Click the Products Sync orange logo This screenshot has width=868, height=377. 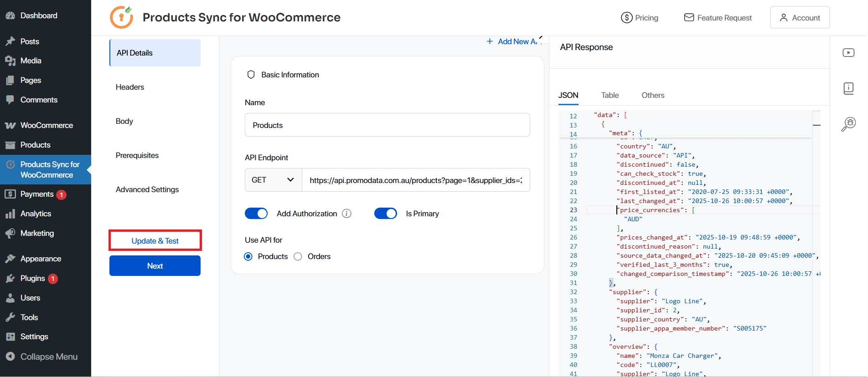(122, 17)
